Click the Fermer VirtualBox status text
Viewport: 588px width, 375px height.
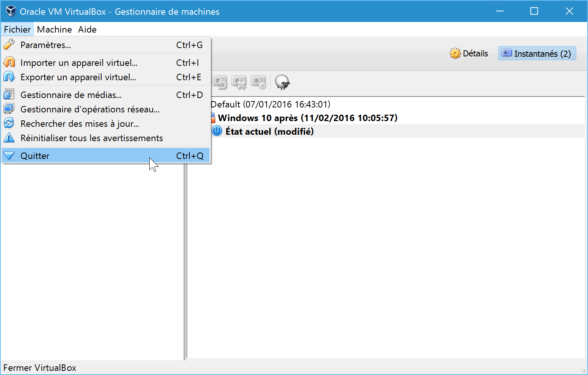(40, 368)
